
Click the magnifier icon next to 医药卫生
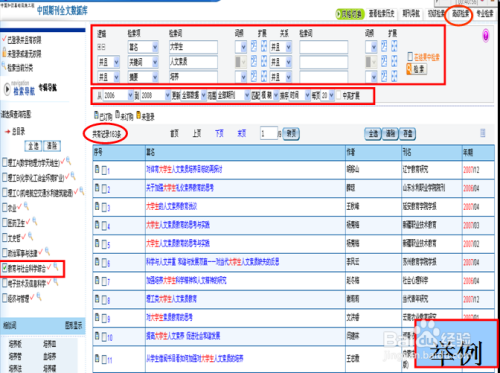34,221
